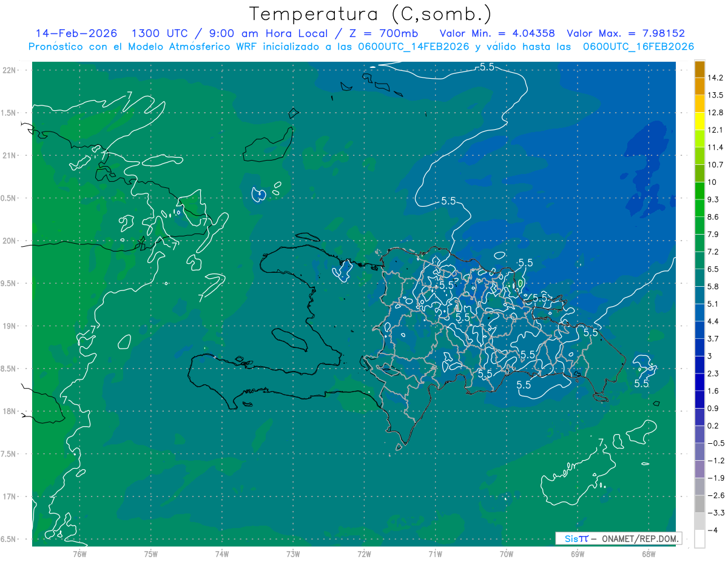728x562 pixels.
Task: Pick the white swatch below -4
Action: pos(699,539)
